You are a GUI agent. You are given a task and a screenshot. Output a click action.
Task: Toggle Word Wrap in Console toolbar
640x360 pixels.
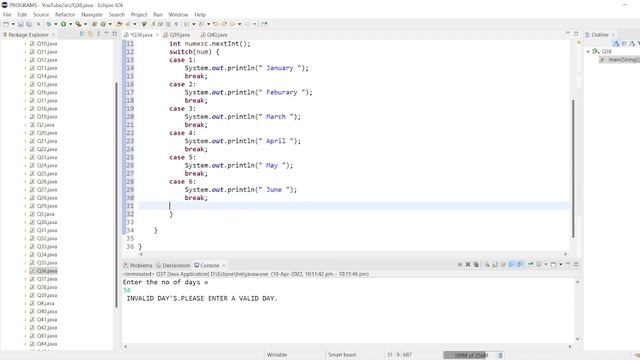tap(503, 264)
